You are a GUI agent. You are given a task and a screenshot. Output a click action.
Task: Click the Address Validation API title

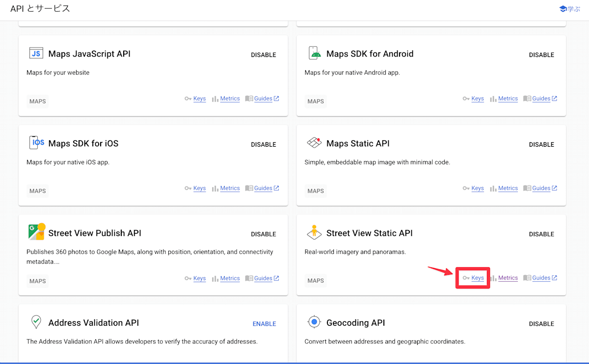coord(94,323)
